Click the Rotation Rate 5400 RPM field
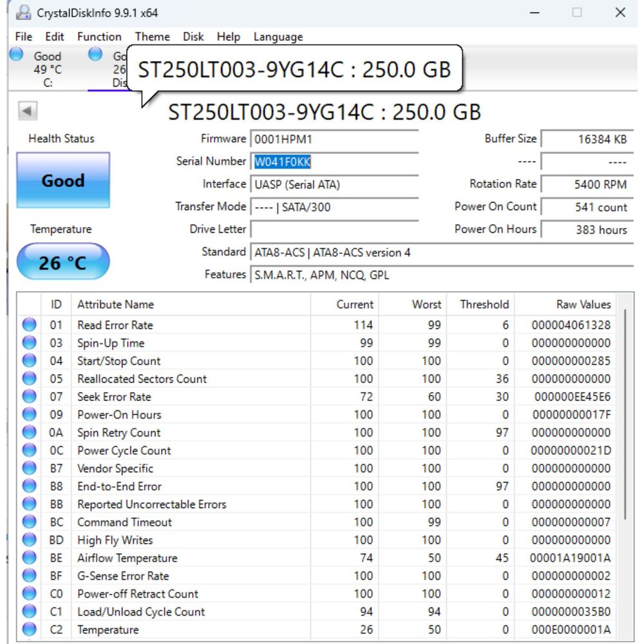 pyautogui.click(x=587, y=184)
